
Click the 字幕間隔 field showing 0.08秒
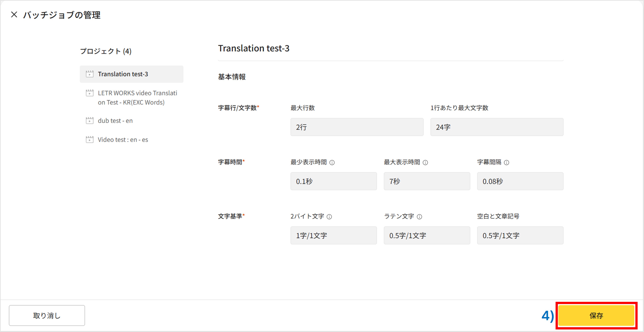[x=520, y=181]
